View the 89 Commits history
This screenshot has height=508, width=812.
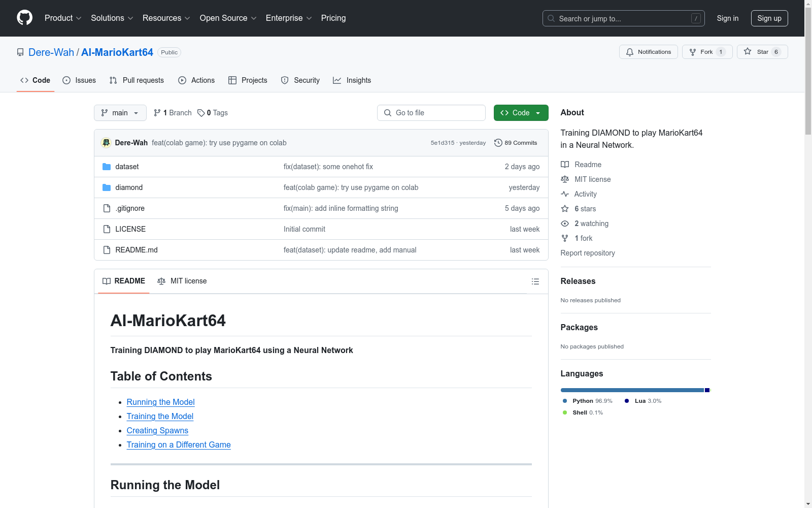click(x=516, y=143)
